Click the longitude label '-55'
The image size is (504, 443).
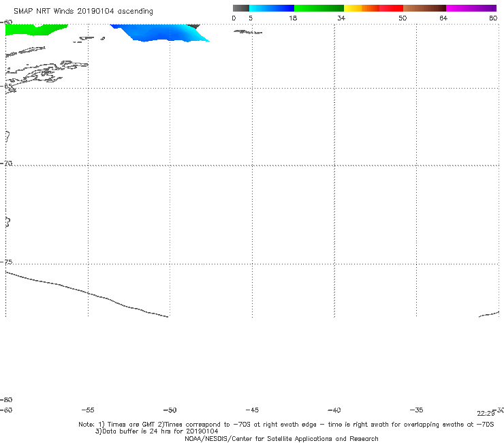click(88, 410)
